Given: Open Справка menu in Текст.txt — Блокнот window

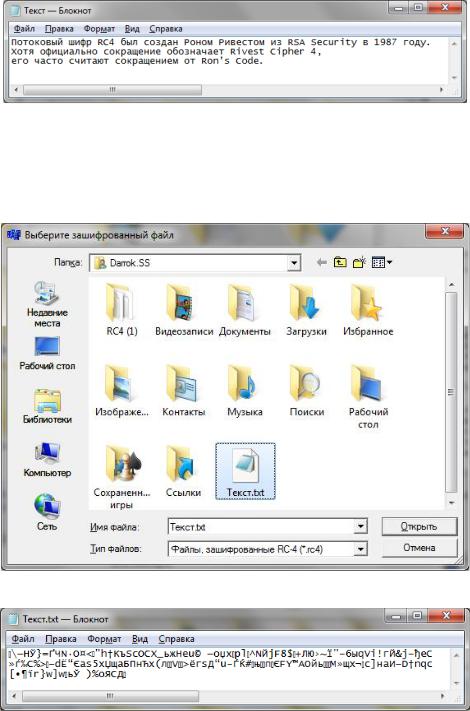Looking at the screenshot, I should [x=176, y=638].
